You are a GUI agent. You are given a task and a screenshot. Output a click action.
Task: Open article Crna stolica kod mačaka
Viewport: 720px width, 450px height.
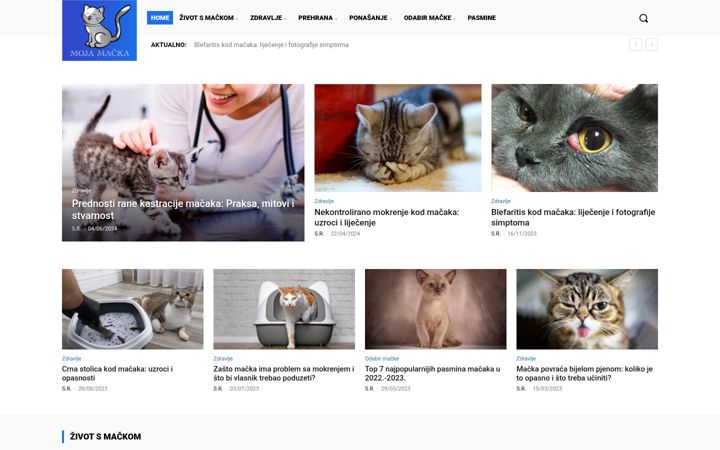point(118,373)
